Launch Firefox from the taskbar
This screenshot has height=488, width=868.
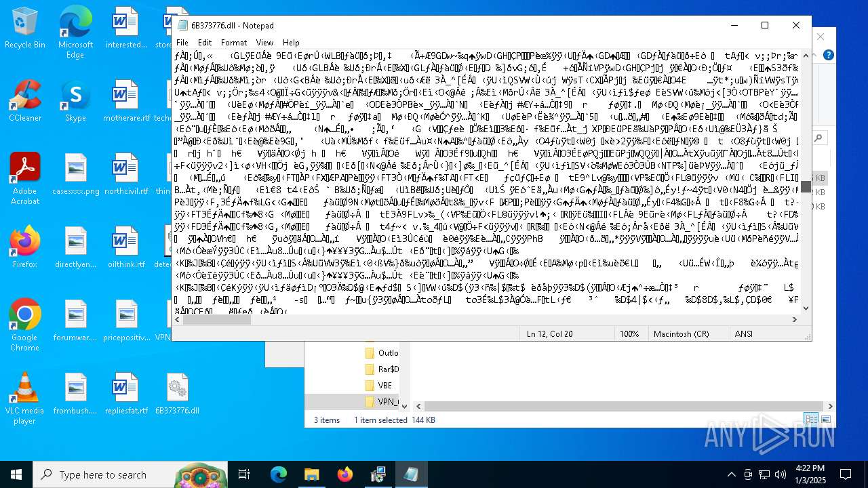coord(344,474)
